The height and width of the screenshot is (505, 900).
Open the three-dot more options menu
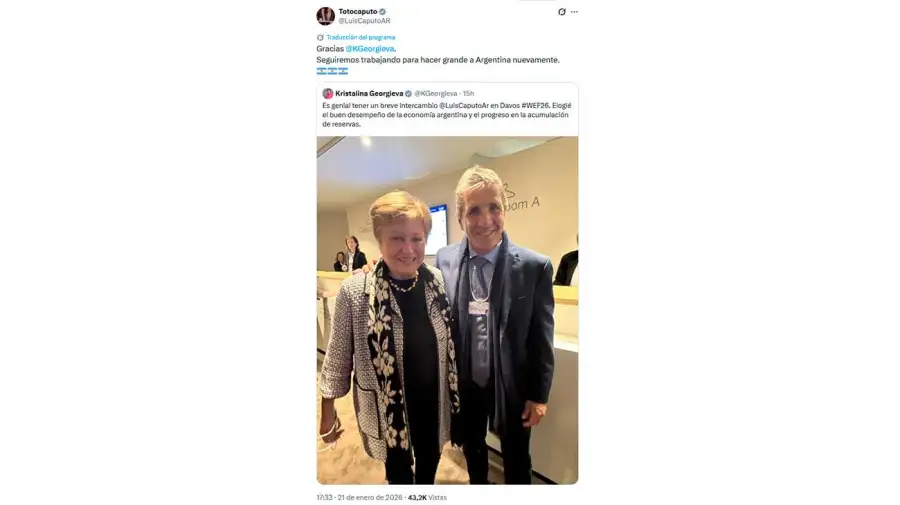click(x=574, y=11)
